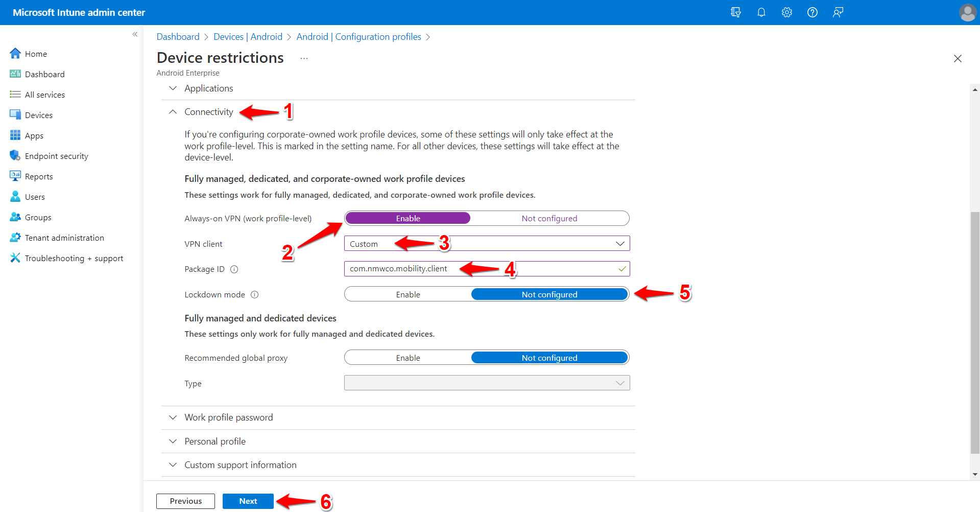Open the Reports blade
The height and width of the screenshot is (512, 980).
click(38, 176)
